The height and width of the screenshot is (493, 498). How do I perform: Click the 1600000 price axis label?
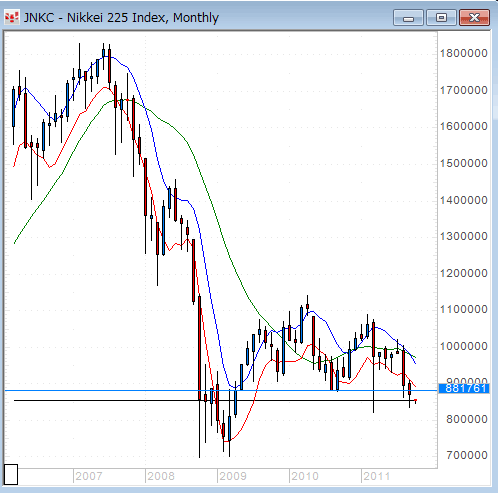coord(464,126)
